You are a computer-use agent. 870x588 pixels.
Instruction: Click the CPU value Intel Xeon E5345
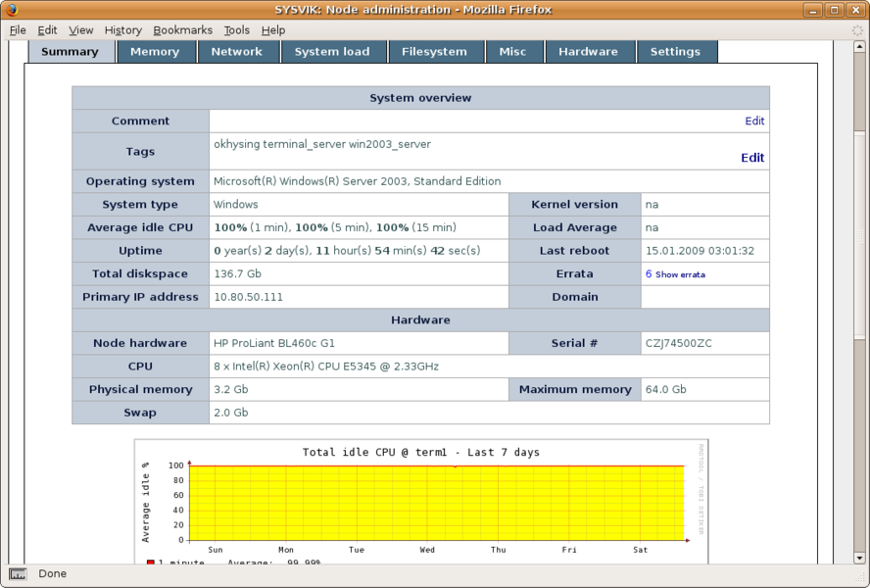[x=326, y=367]
